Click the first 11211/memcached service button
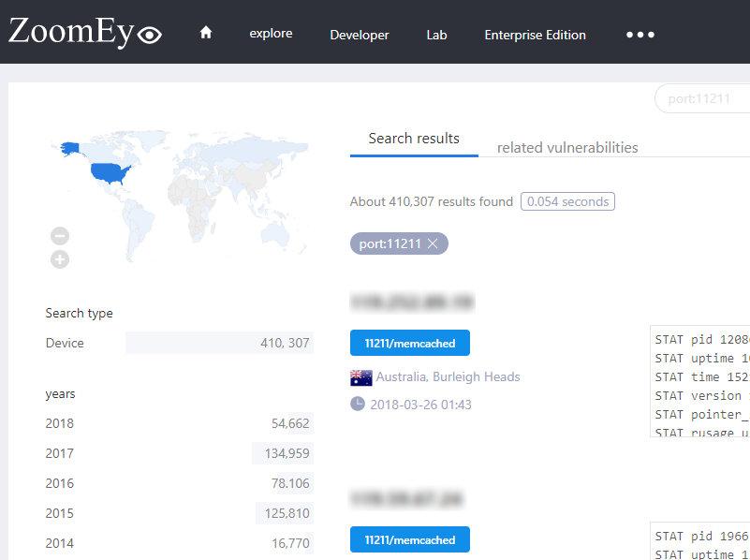 [409, 343]
